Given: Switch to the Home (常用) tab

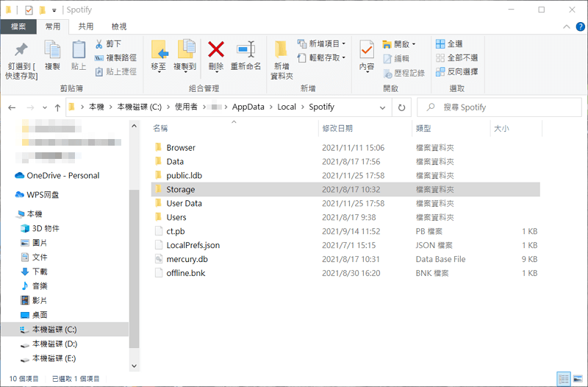Looking at the screenshot, I should coord(53,26).
